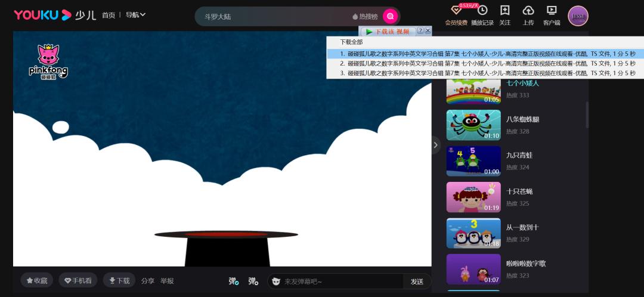Open 播放记录 watch history clock icon

coord(482,10)
